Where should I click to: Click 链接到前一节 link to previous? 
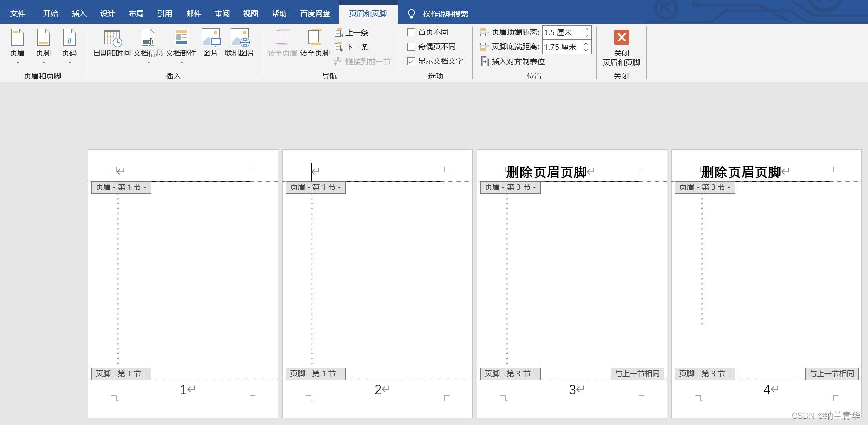tap(362, 62)
